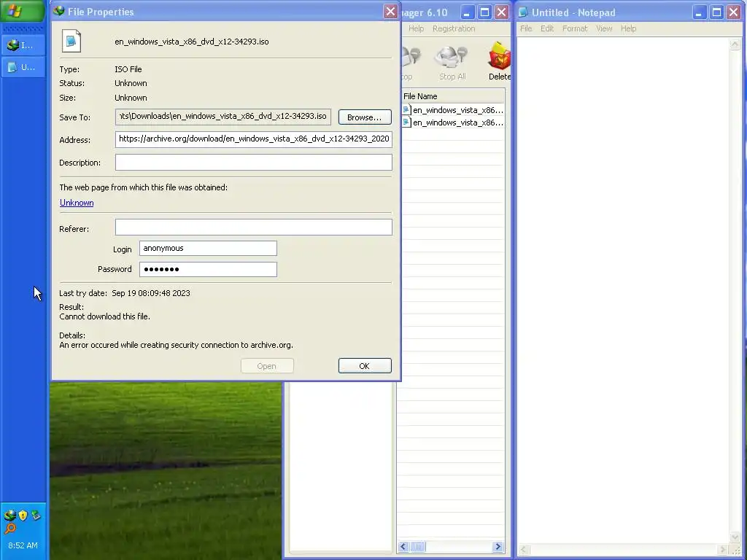Click the File Properties title bar icon
This screenshot has height=560, width=747.
pos(59,11)
